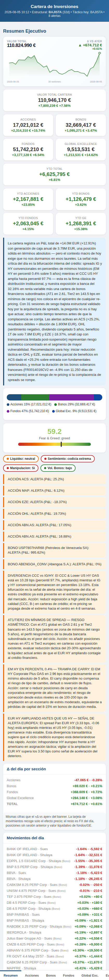
Task: Expand the ACCIÓN EZE alert
Action: tap(55, 502)
